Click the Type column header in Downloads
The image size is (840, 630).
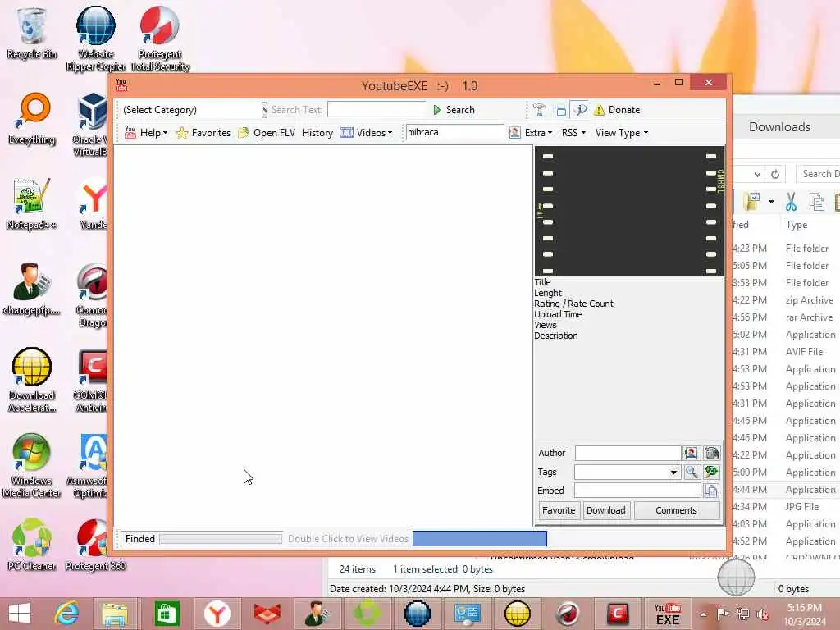796,225
